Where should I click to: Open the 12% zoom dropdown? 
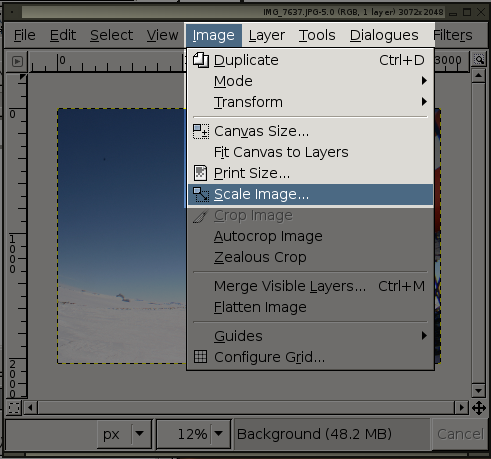[x=219, y=434]
